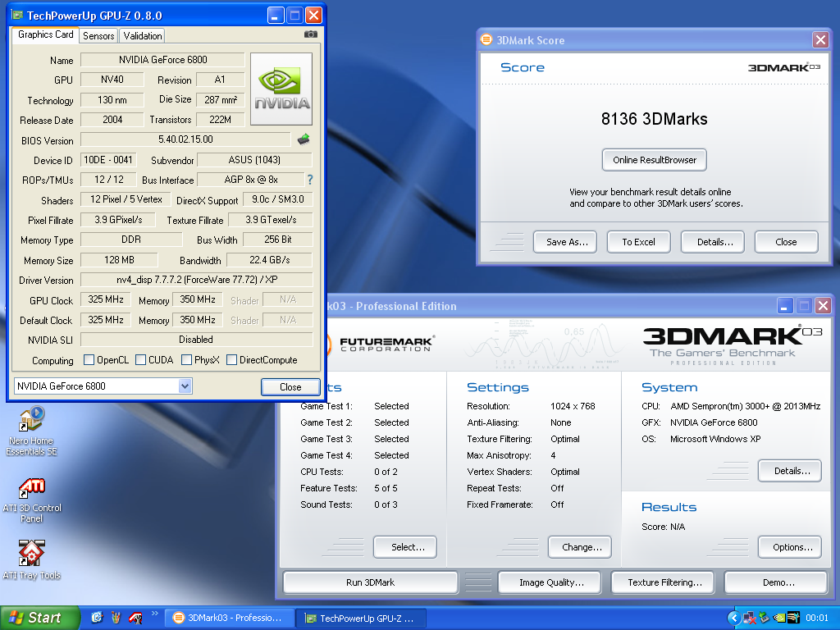
Task: Enable the PhysX checkbox
Action: tap(186, 360)
